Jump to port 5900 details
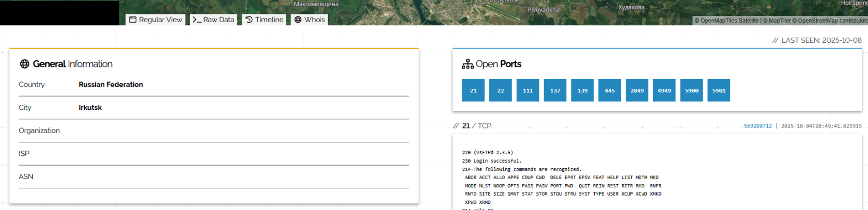The height and width of the screenshot is (210, 868). click(x=691, y=90)
